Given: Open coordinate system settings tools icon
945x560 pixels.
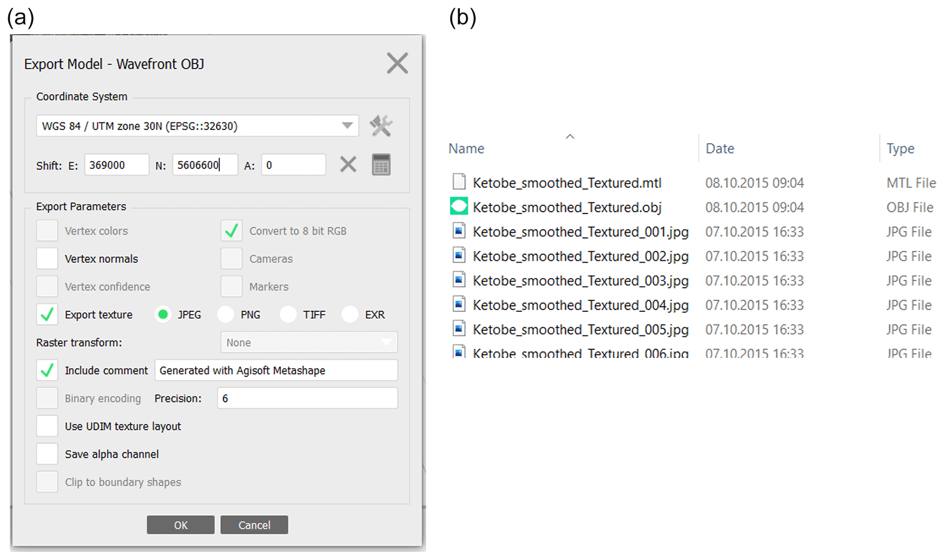Looking at the screenshot, I should (381, 126).
